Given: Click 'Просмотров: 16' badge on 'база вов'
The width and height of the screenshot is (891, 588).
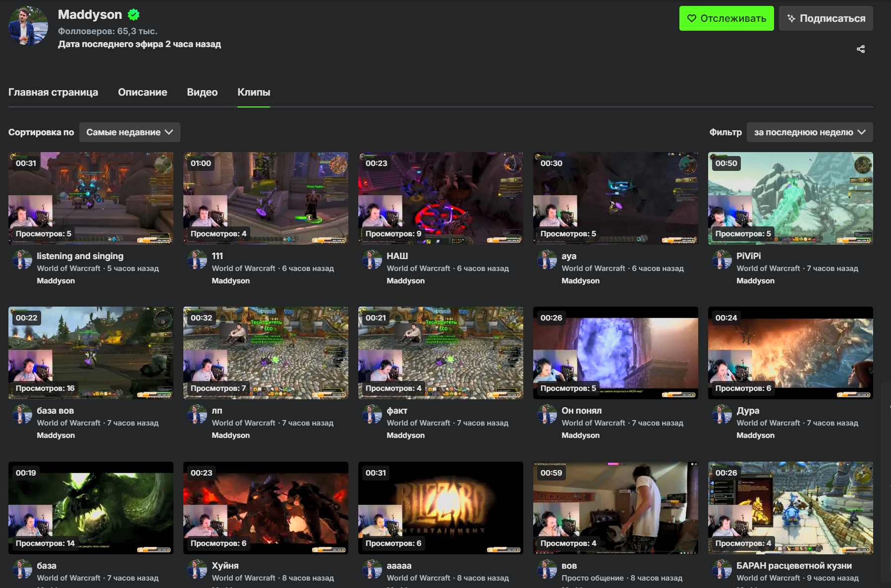Looking at the screenshot, I should pos(45,388).
